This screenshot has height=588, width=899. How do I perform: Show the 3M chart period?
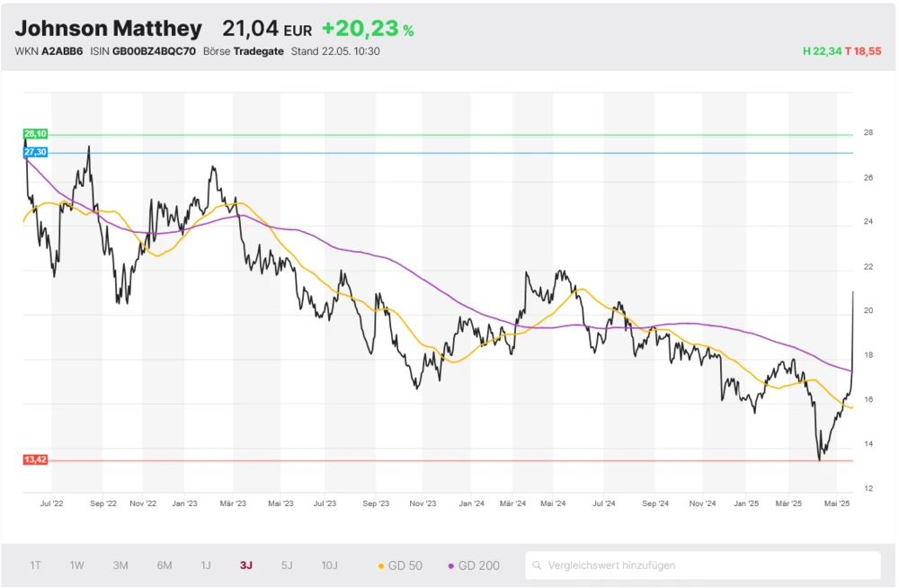click(120, 566)
